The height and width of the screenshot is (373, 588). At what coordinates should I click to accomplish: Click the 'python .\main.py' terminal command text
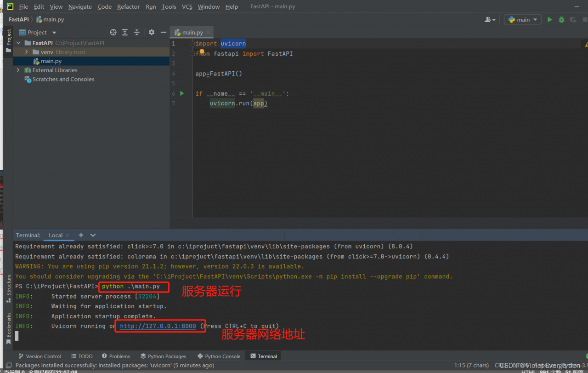(131, 286)
